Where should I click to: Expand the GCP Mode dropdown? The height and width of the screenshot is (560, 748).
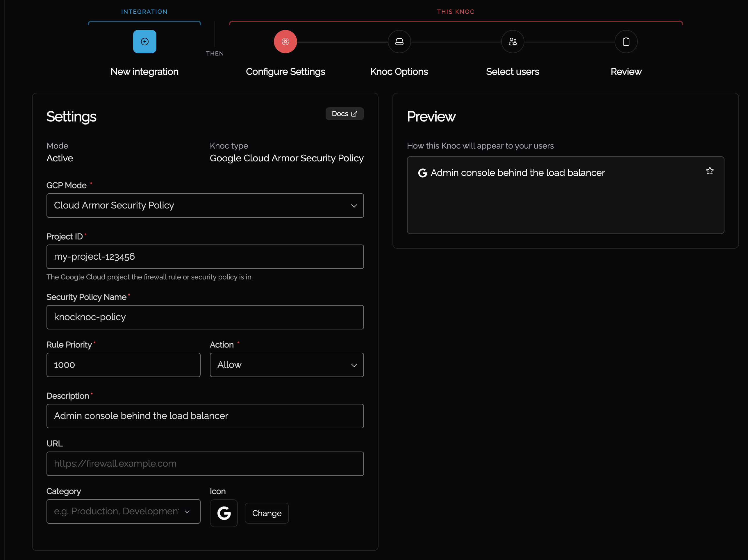205,206
